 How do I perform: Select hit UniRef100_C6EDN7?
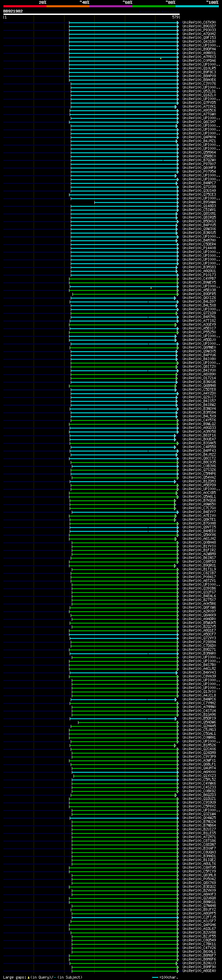199,844
